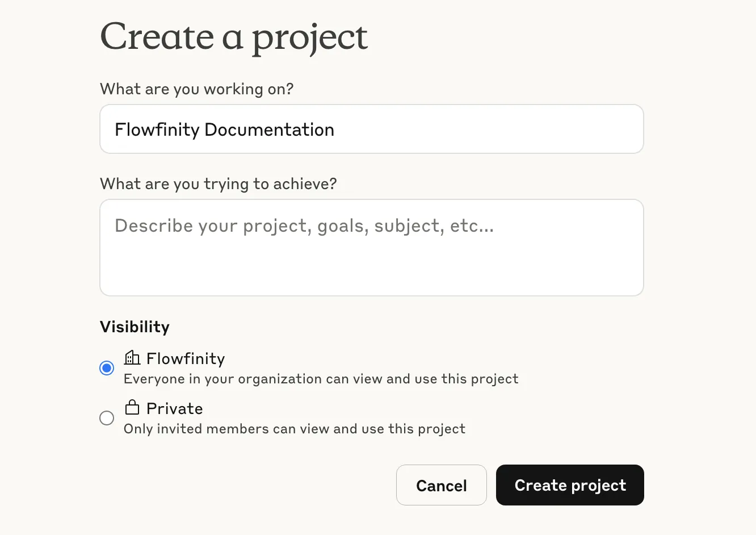Viewport: 756px width, 535px height.
Task: Focus the 'Describe your project' placeholder box
Action: [x=371, y=247]
